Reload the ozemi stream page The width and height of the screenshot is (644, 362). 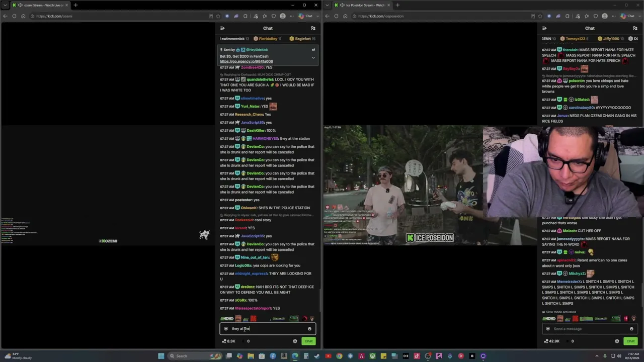14,16
